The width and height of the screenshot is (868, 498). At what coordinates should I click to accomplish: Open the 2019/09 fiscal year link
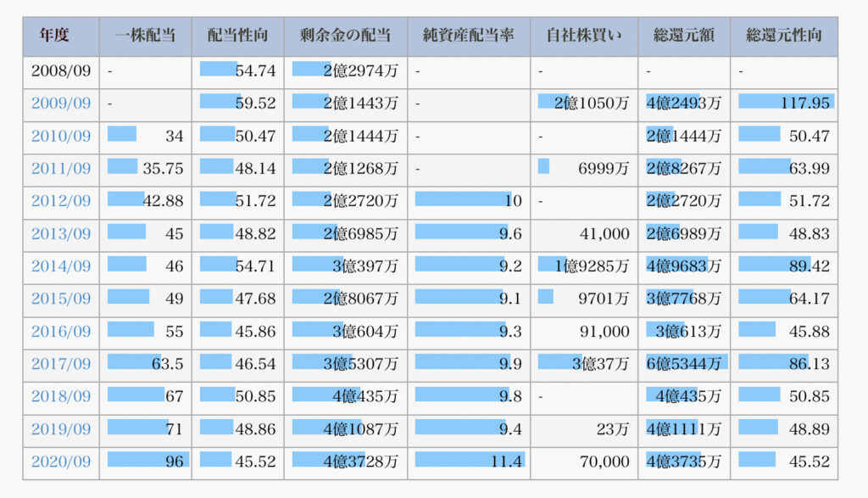tap(61, 428)
